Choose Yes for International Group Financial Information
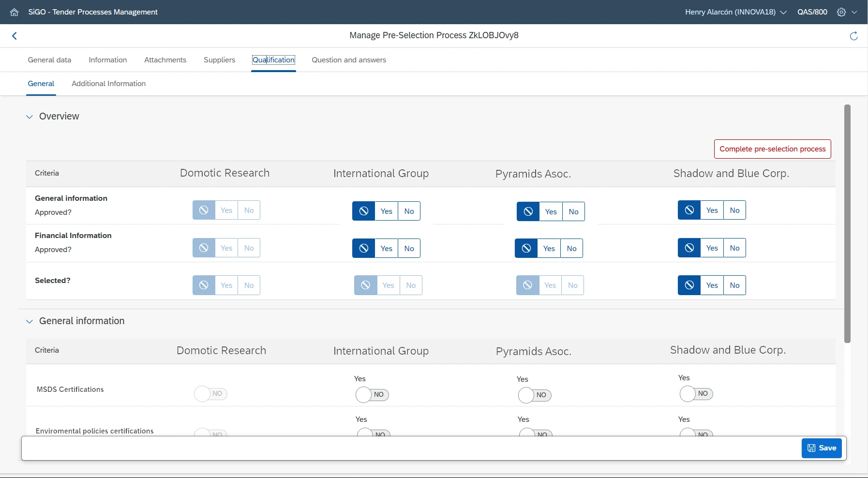Image resolution: width=868 pixels, height=478 pixels. click(x=386, y=249)
